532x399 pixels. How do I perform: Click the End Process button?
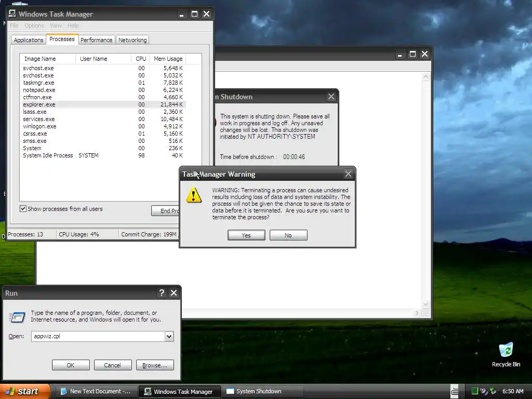[165, 211]
